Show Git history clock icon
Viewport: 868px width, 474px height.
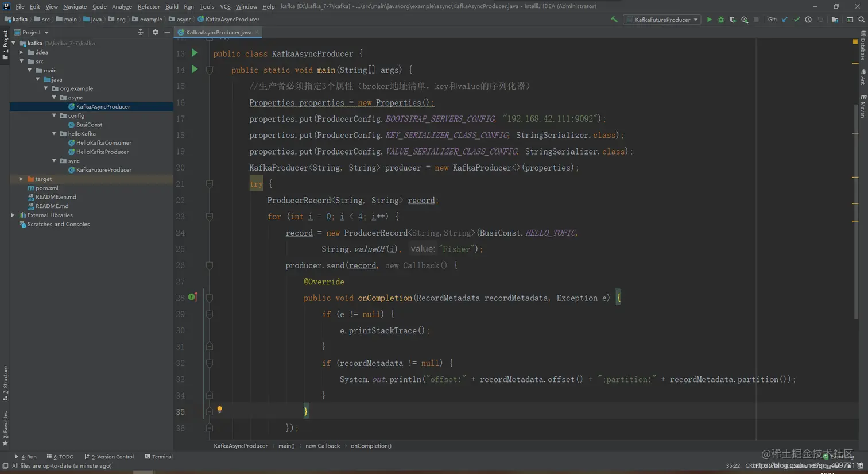[x=808, y=20]
